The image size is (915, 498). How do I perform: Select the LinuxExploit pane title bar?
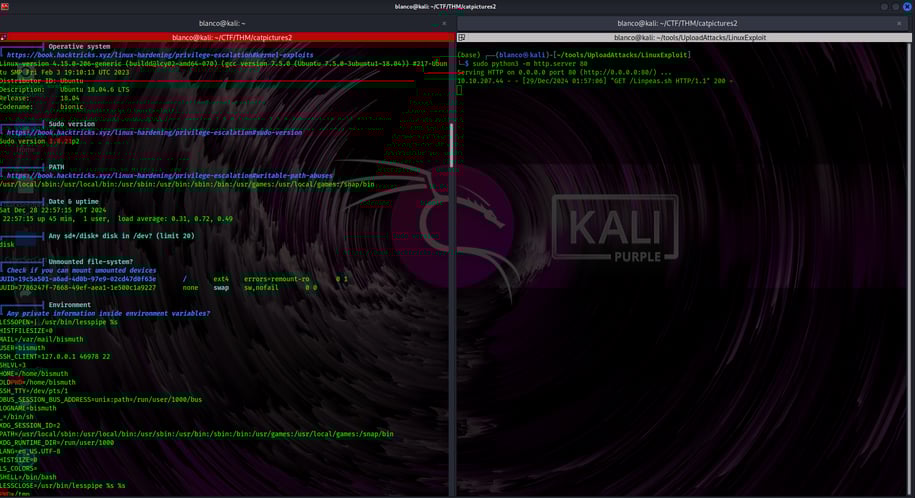pyautogui.click(x=684, y=37)
